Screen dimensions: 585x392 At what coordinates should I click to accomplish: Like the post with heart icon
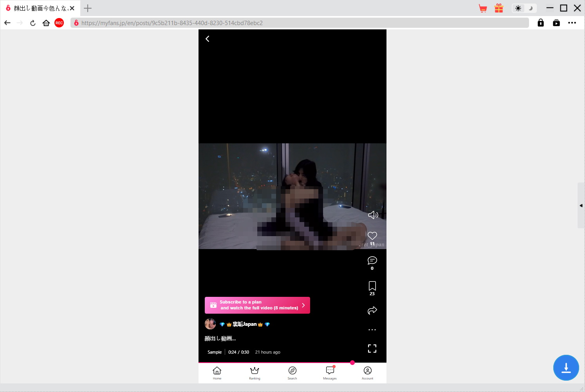(372, 236)
